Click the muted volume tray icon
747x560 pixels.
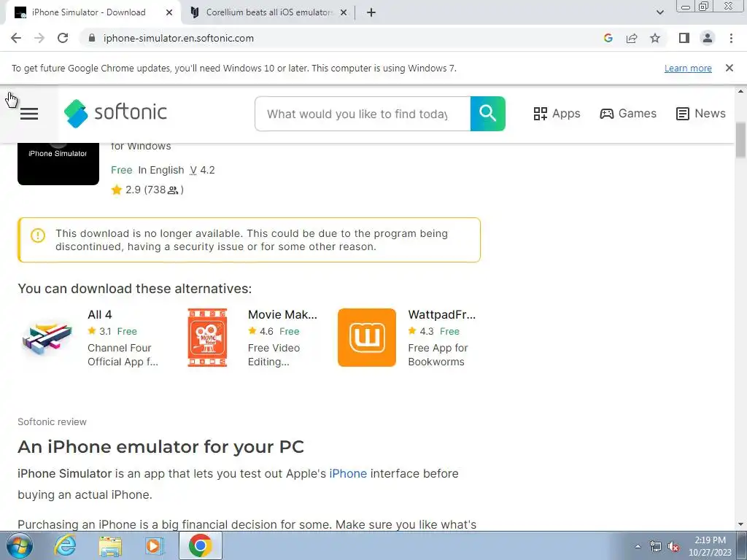(x=673, y=546)
